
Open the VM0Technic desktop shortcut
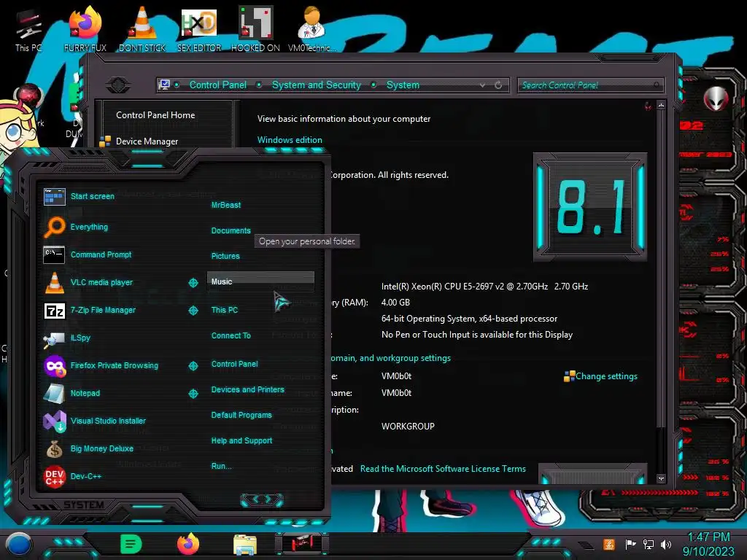coord(311,29)
